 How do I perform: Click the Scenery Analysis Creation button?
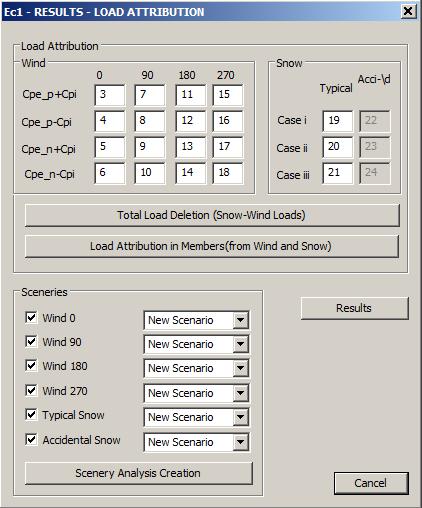click(x=139, y=473)
